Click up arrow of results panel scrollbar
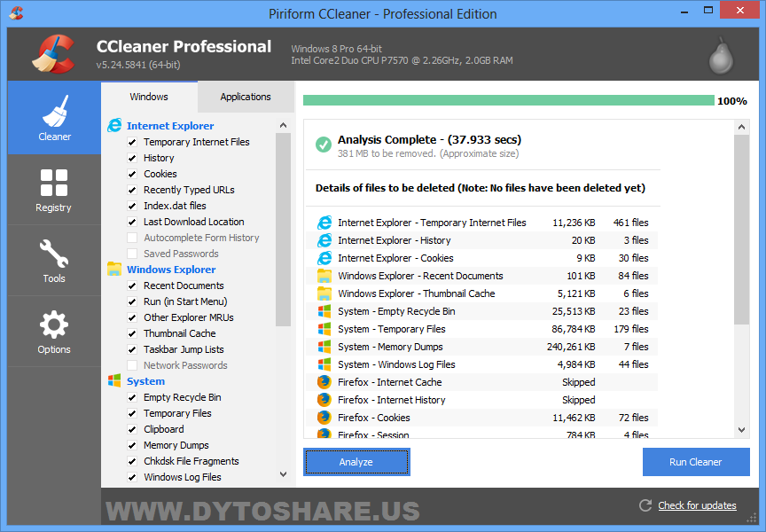766x532 pixels. tap(741, 128)
